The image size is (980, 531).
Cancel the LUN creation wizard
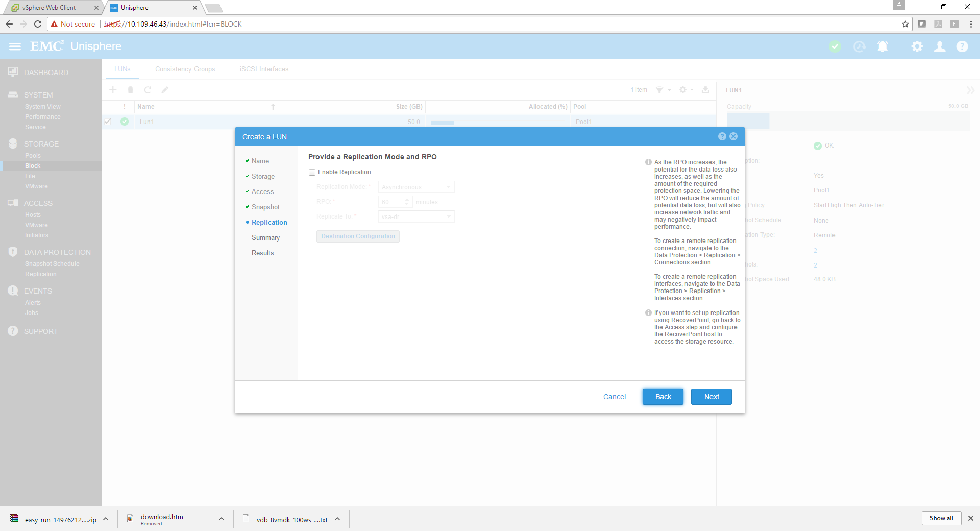pos(614,397)
